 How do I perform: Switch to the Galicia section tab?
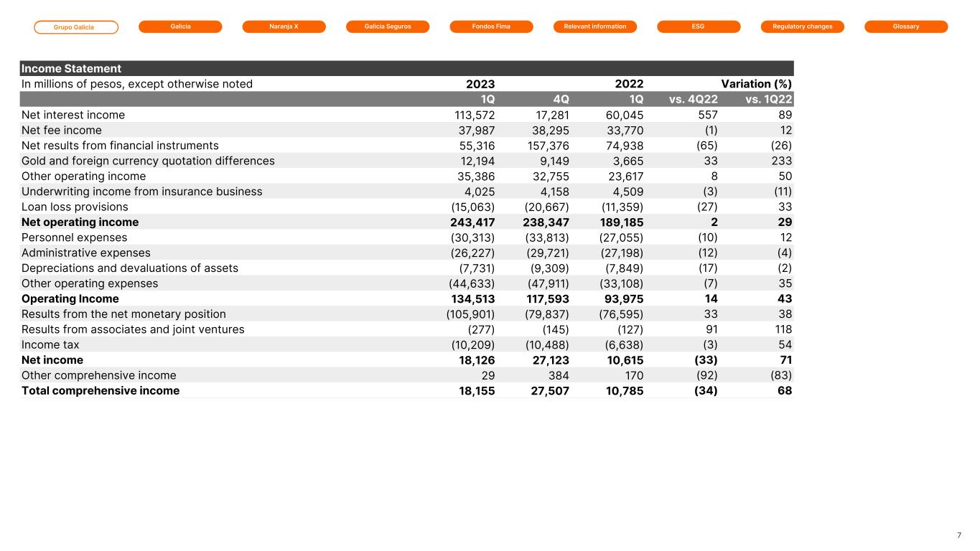coord(180,27)
